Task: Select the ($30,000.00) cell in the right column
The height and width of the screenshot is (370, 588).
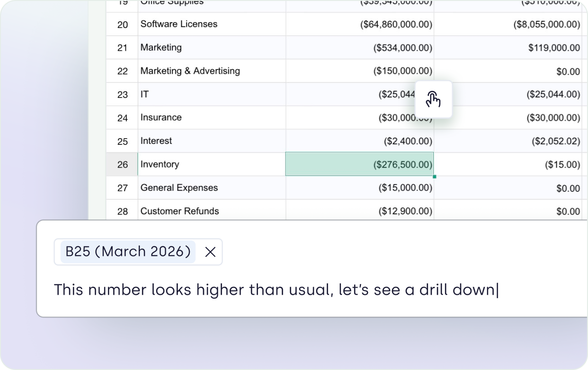Action: (x=508, y=117)
